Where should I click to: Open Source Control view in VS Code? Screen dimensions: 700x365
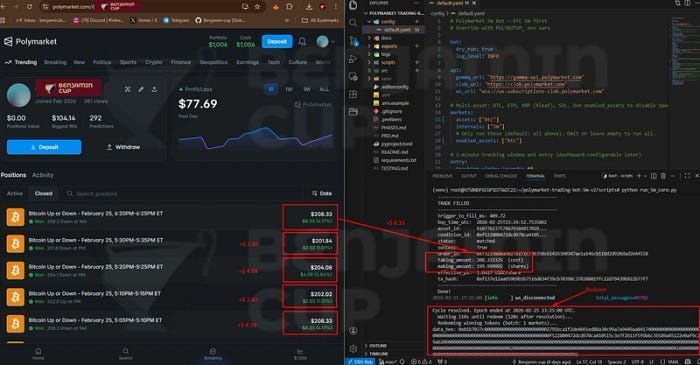click(x=353, y=41)
